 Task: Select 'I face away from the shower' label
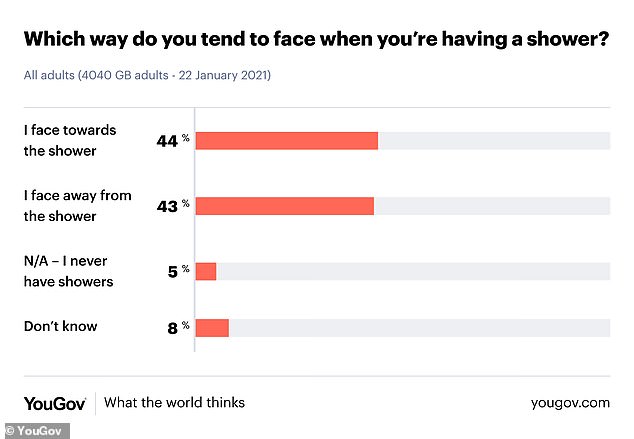click(x=77, y=206)
